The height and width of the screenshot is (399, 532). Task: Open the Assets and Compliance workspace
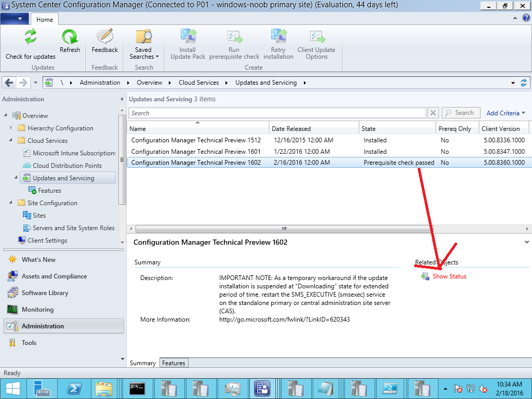pos(63,276)
